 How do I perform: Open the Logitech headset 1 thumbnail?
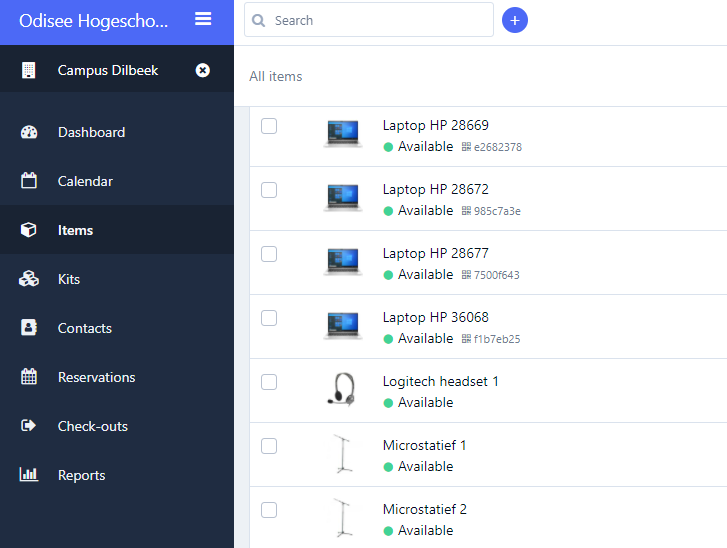click(x=342, y=389)
